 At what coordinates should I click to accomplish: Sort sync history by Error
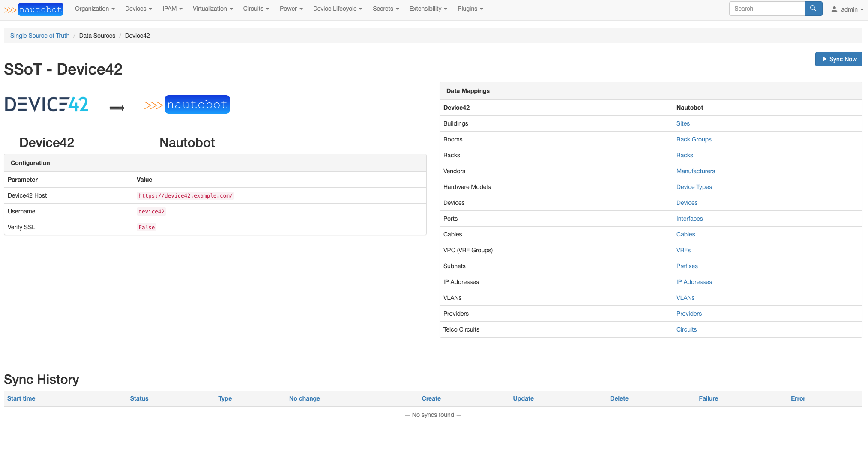(798, 398)
